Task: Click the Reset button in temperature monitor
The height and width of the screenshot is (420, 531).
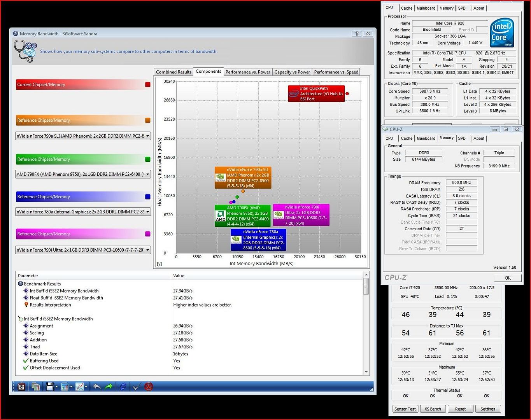Action: pyautogui.click(x=460, y=409)
